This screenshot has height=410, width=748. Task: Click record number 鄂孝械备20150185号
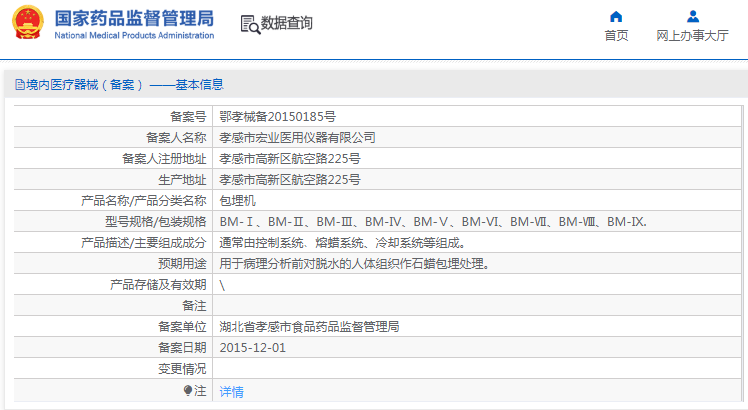277,116
